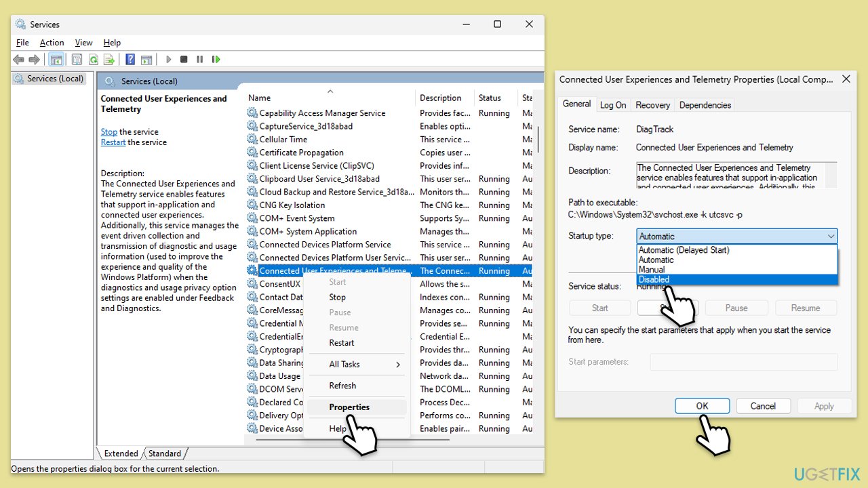
Task: Click gear icon beside CNG Key Isolation
Action: pyautogui.click(x=252, y=205)
